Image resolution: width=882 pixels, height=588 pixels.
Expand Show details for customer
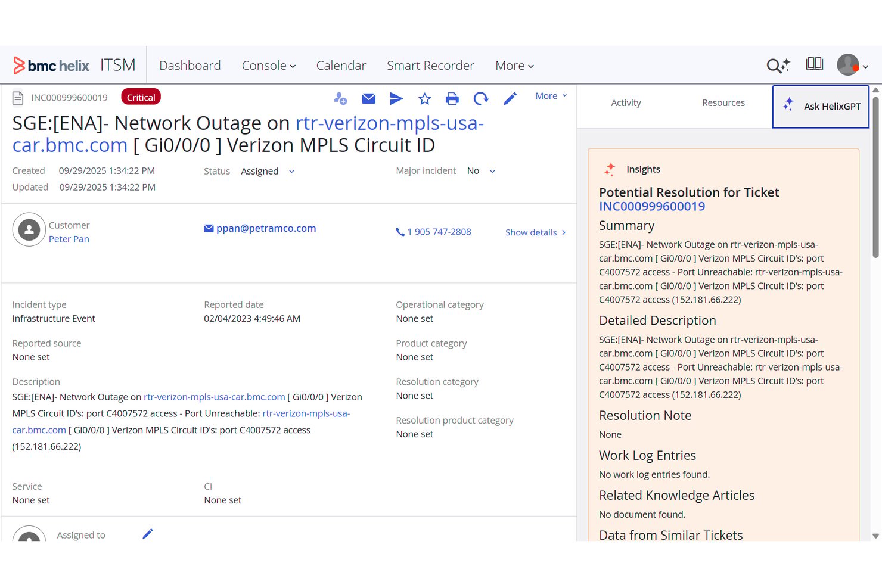tap(535, 232)
